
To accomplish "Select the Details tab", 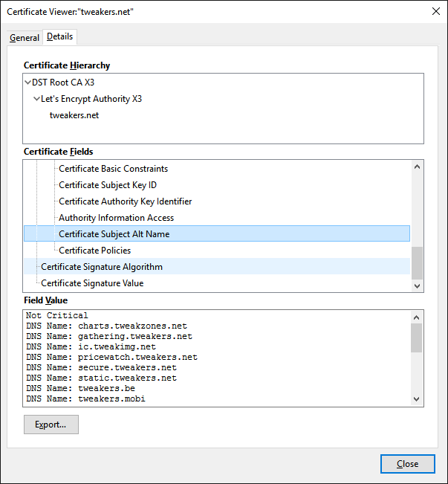I will tap(59, 36).
